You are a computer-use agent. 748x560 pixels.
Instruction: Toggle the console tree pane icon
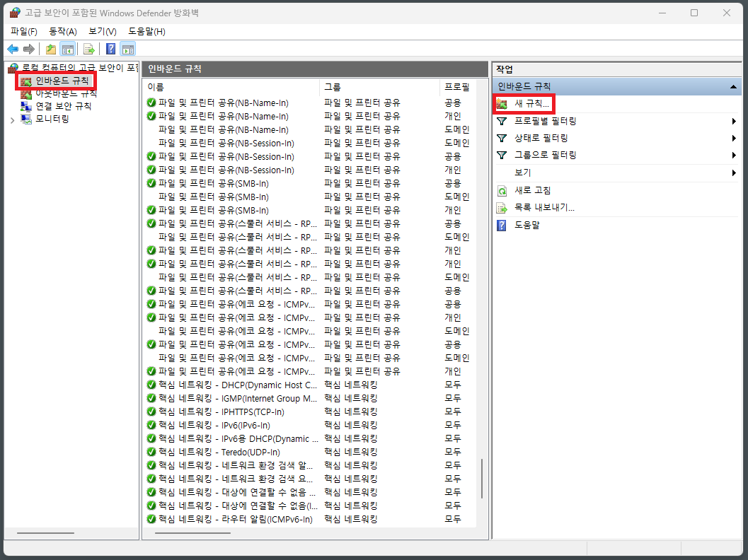tap(68, 49)
